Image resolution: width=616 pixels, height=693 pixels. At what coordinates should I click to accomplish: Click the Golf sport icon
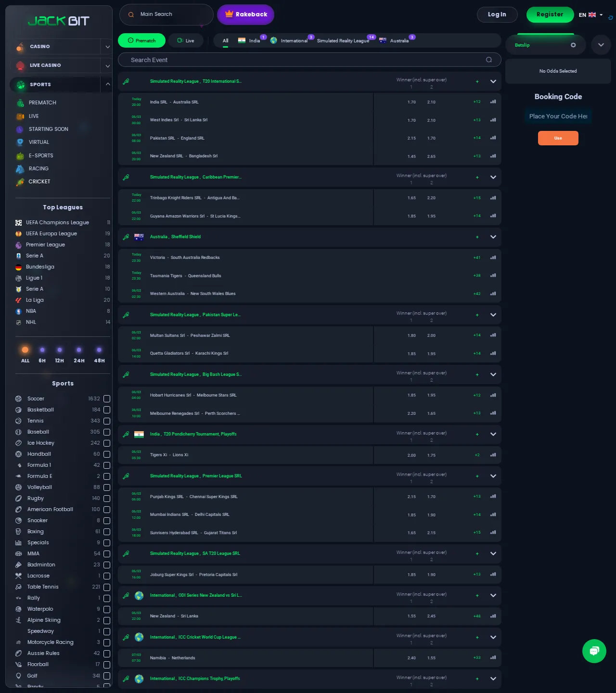18,675
